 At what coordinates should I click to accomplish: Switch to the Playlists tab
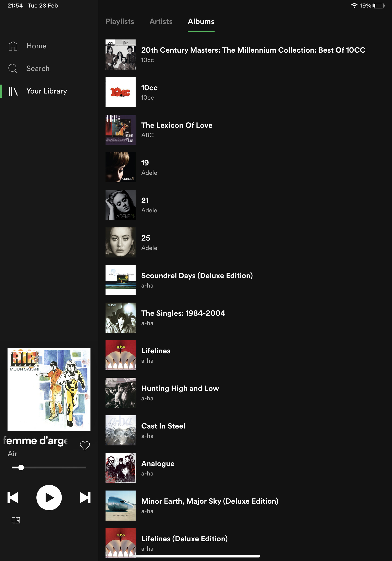pos(120,22)
